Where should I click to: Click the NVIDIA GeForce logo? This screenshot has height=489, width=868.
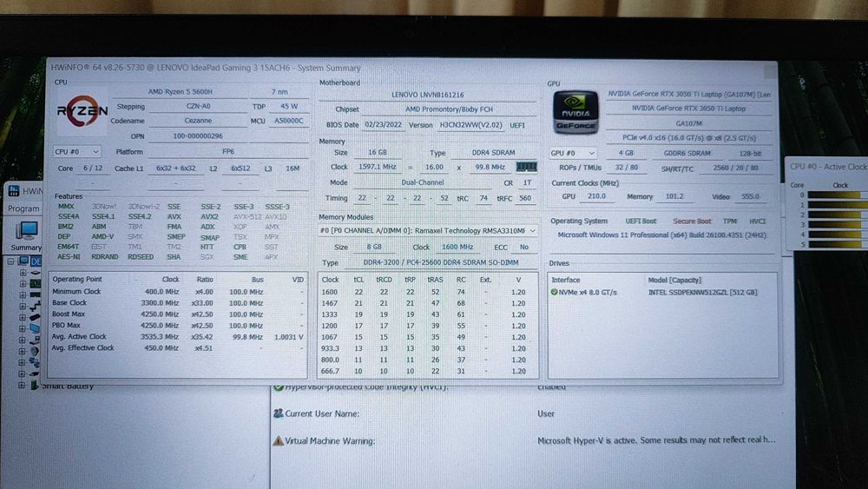click(x=575, y=112)
